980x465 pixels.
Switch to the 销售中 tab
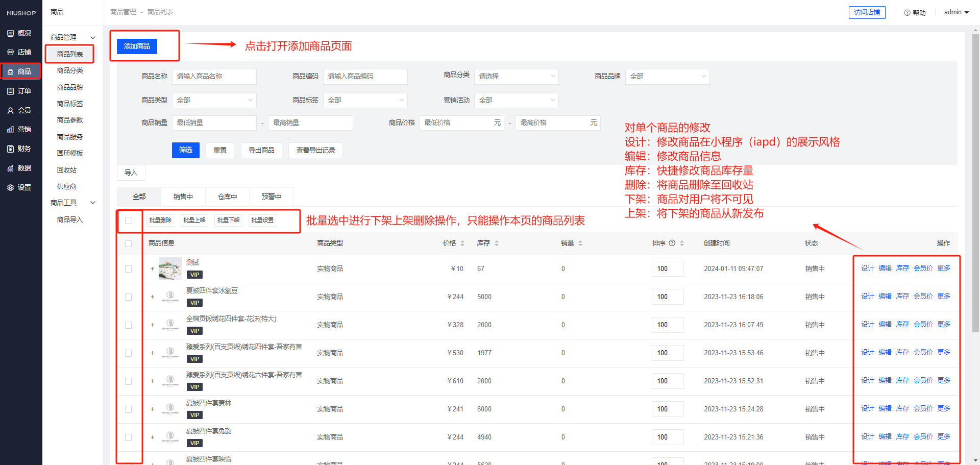pyautogui.click(x=183, y=197)
